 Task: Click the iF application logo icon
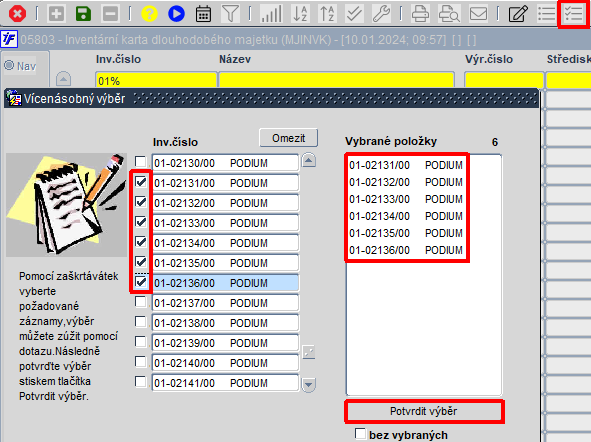click(x=9, y=39)
